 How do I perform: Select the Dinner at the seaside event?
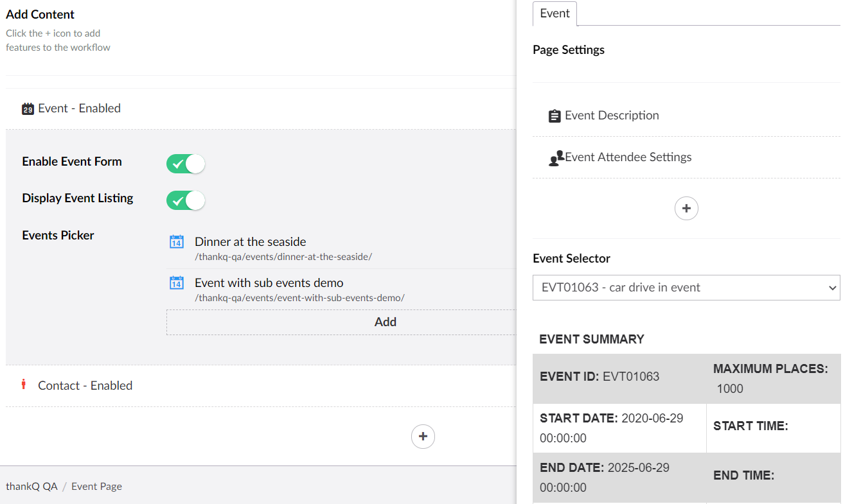coord(250,242)
